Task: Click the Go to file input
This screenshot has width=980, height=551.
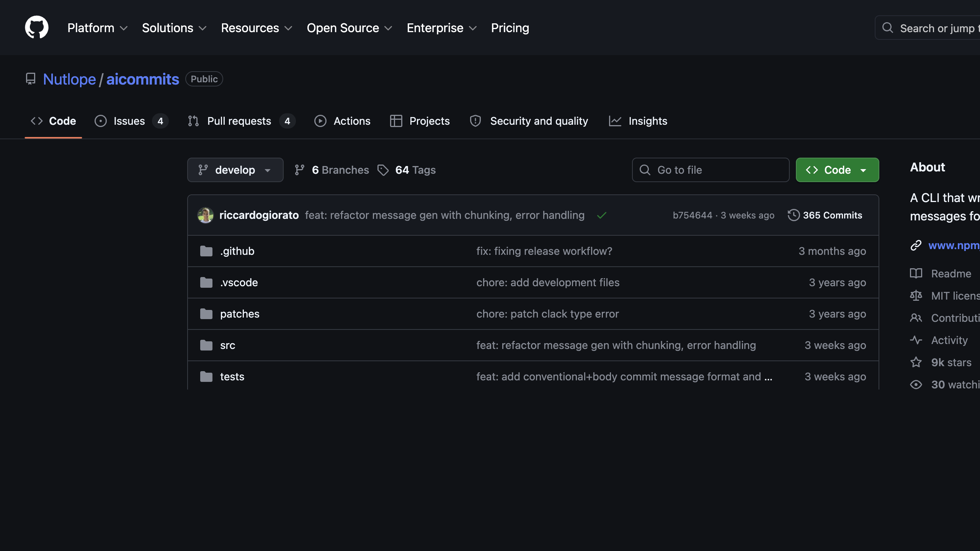Action: point(711,170)
